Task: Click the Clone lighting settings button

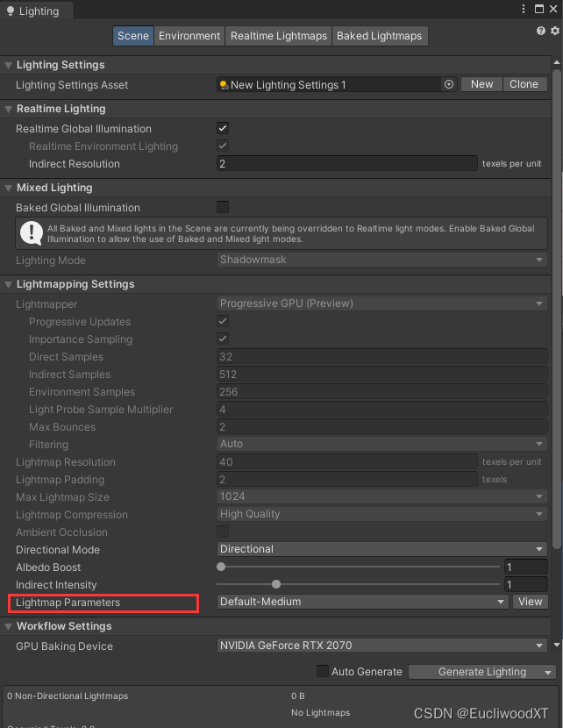Action: (x=524, y=84)
